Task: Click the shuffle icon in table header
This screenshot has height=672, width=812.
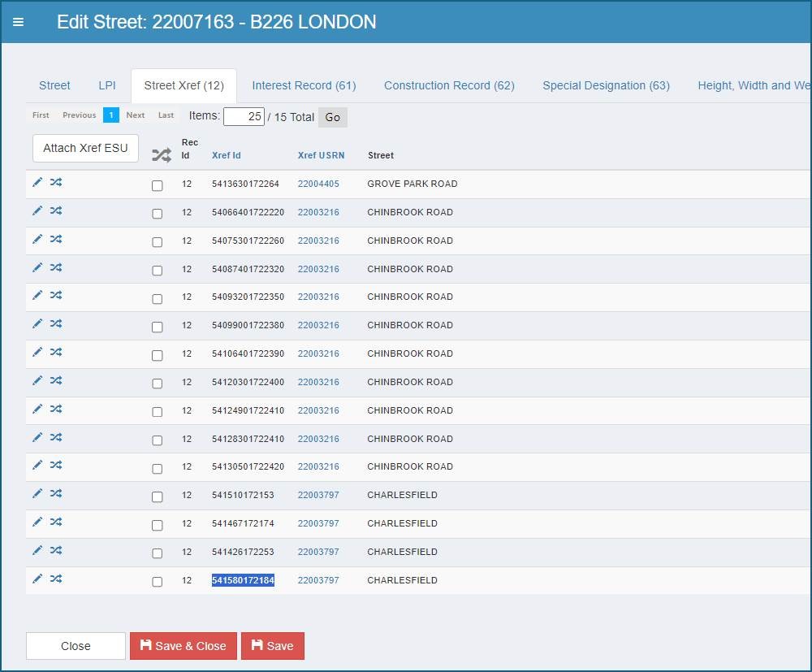Action: [162, 155]
